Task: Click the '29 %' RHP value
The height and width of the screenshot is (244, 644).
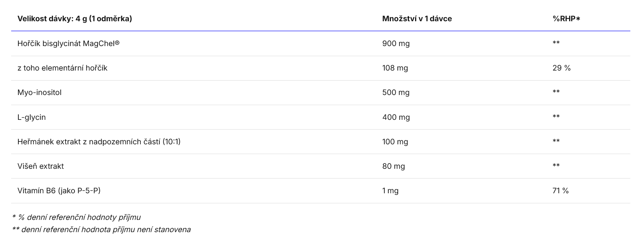Action: pyautogui.click(x=562, y=68)
